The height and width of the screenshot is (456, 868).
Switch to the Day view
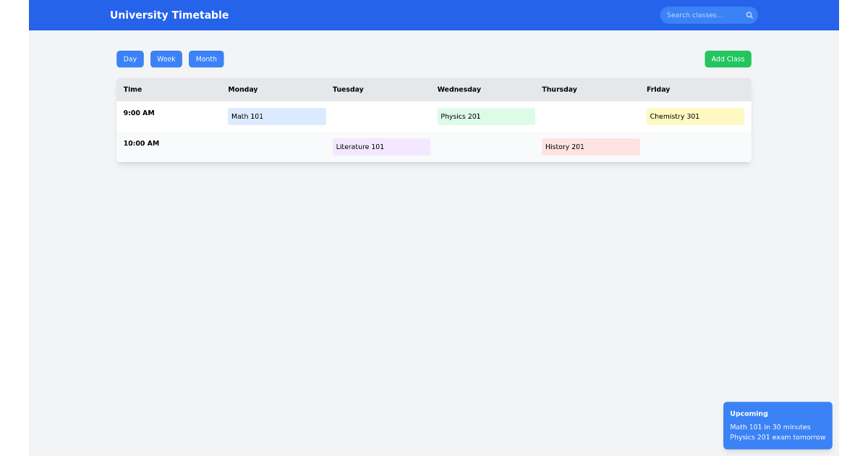[129, 59]
